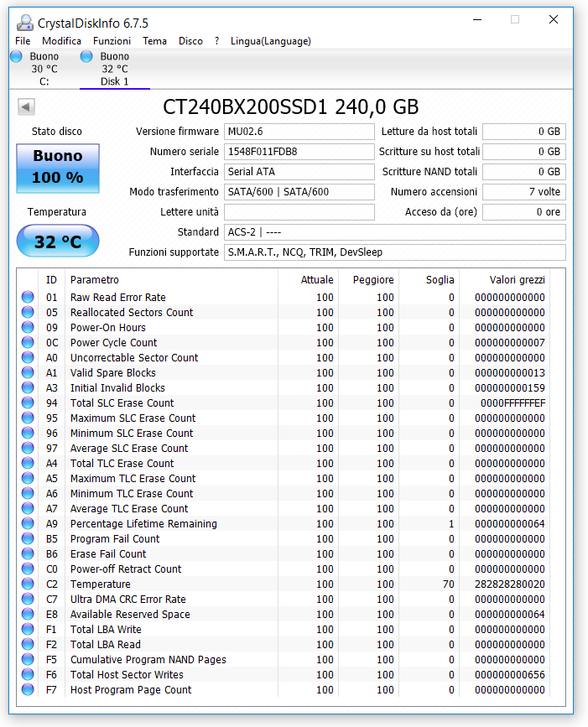
Task: Open the Tema menu
Action: 154,41
